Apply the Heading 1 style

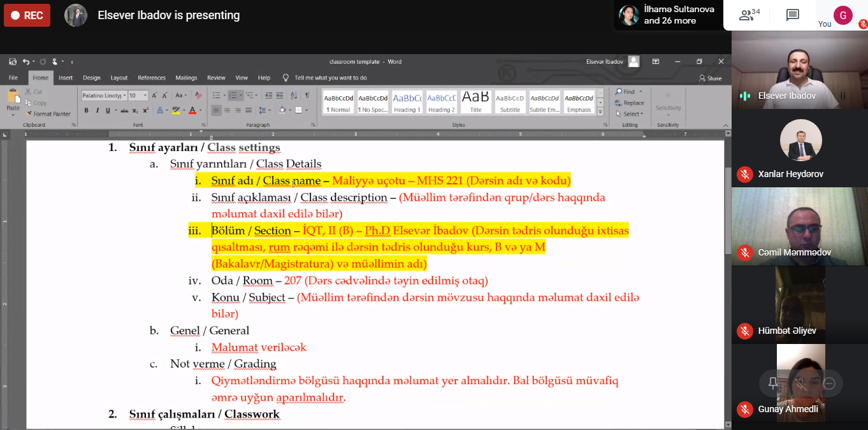tap(407, 102)
